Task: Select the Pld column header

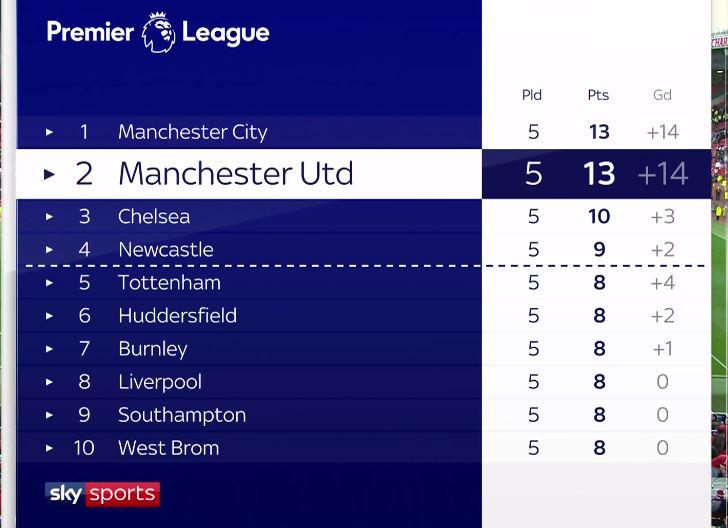Action: 532,95
